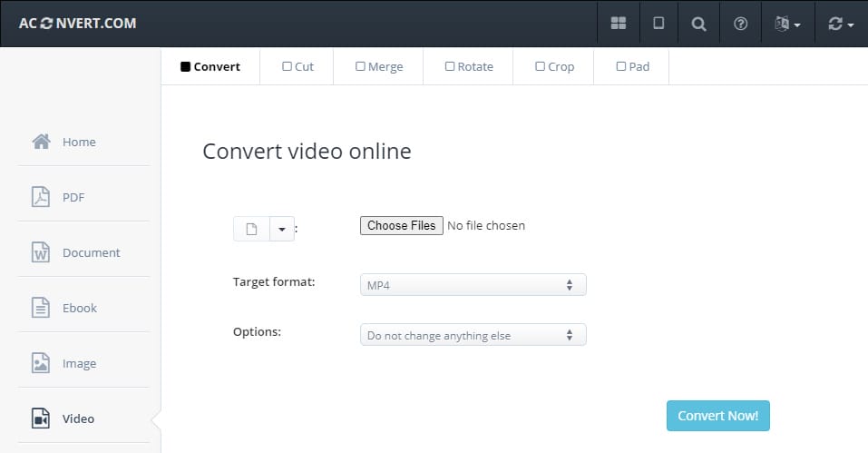Click the Ebook icon in sidebar
The image size is (868, 453).
coord(41,308)
